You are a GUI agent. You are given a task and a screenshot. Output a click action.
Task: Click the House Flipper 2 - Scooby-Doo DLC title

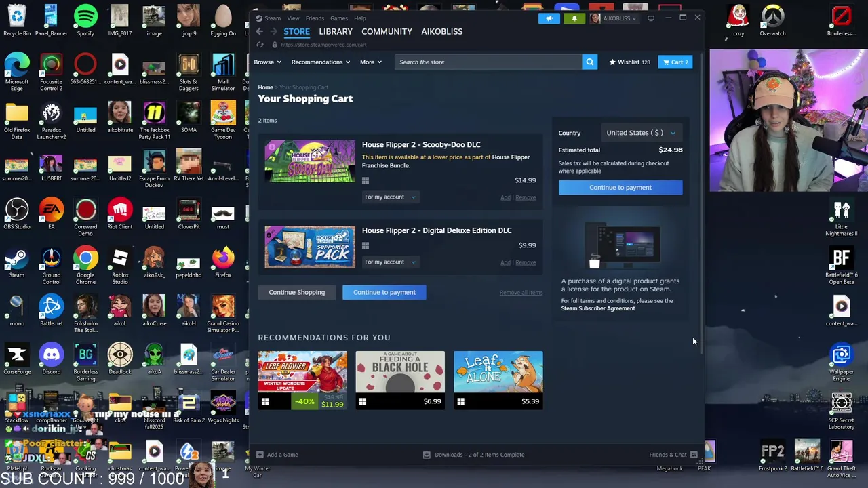[421, 144]
